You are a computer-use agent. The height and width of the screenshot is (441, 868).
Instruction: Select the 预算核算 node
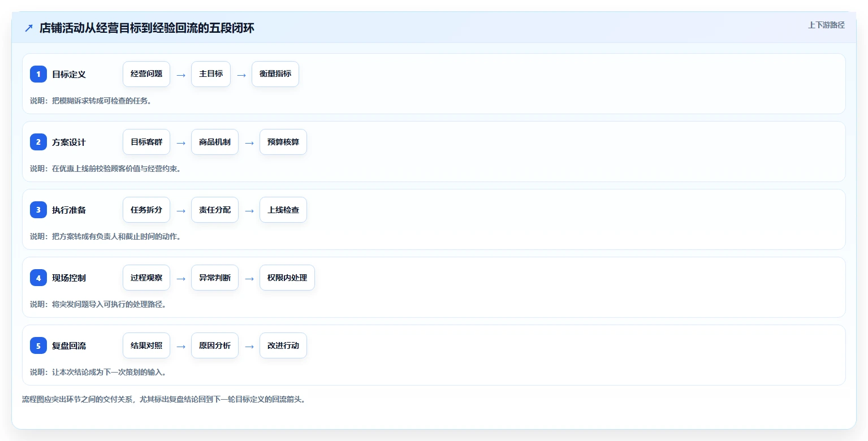coord(283,142)
